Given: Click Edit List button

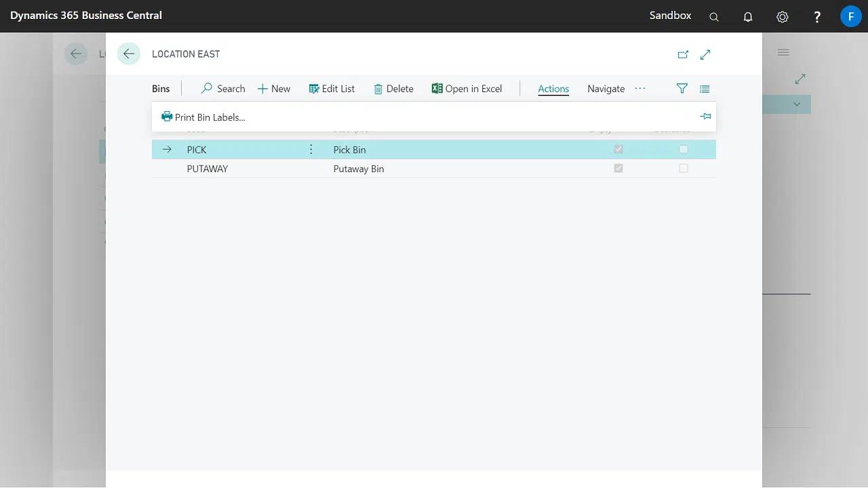Looking at the screenshot, I should 332,89.
